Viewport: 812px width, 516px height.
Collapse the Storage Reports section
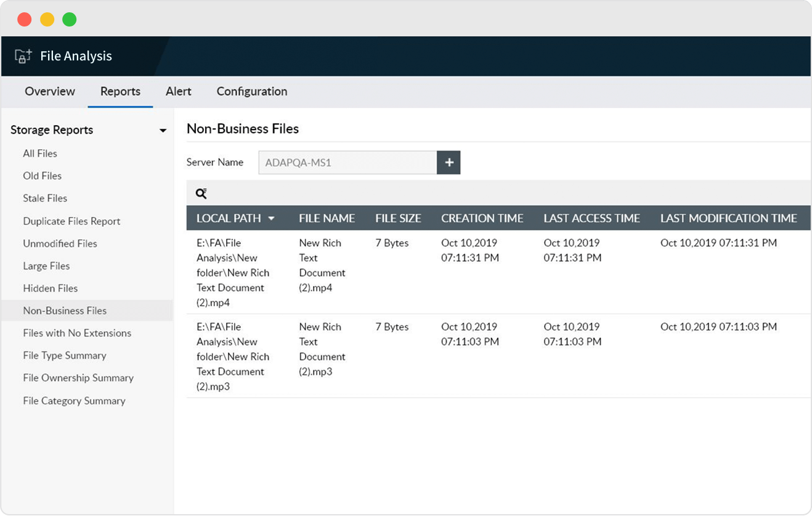(x=163, y=130)
